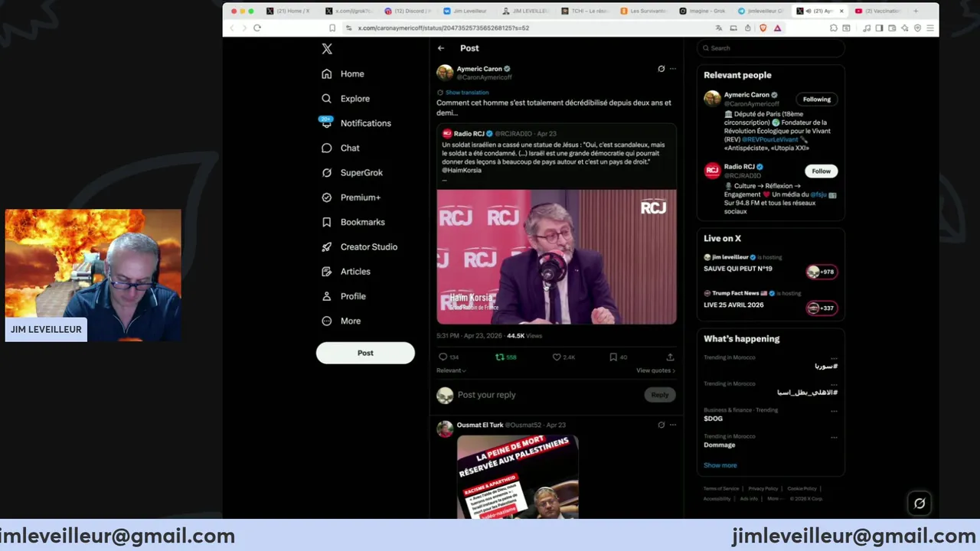Screen dimensions: 980x551
Task: Open the Dommage trending topic
Action: point(720,445)
